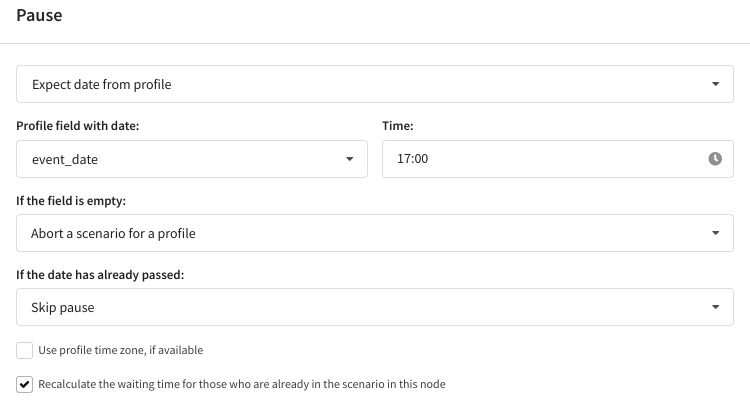This screenshot has height=403, width=750.
Task: Expand the Skip pause dropdown
Action: 375,307
